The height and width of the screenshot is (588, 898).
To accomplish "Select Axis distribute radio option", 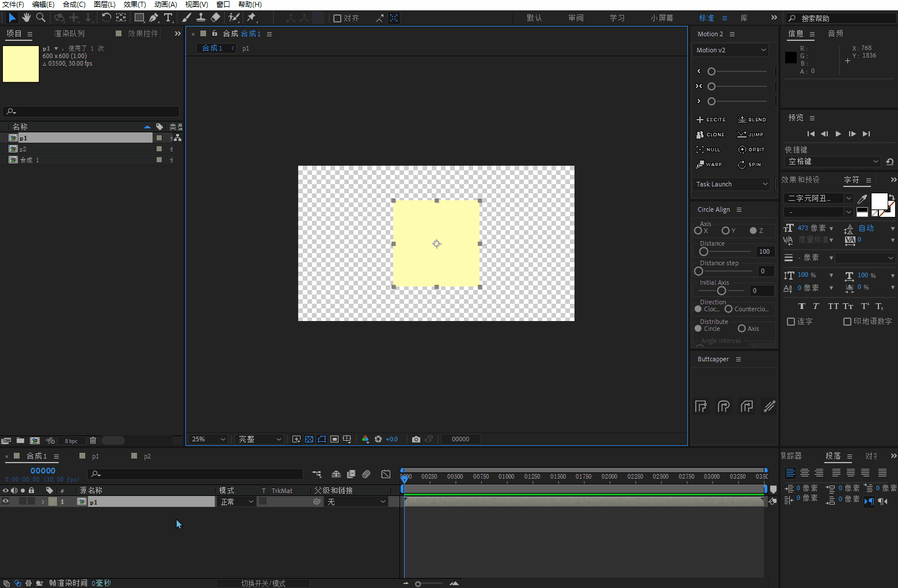I will tap(741, 329).
